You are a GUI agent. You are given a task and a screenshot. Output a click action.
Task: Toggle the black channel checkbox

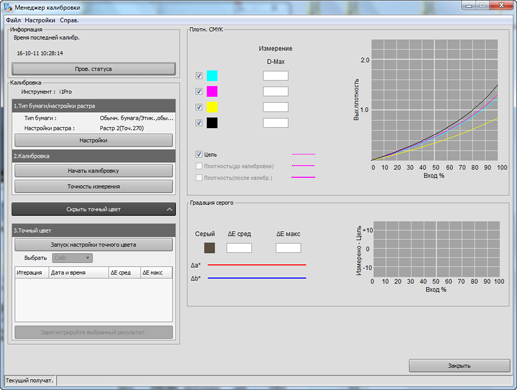[x=199, y=123]
